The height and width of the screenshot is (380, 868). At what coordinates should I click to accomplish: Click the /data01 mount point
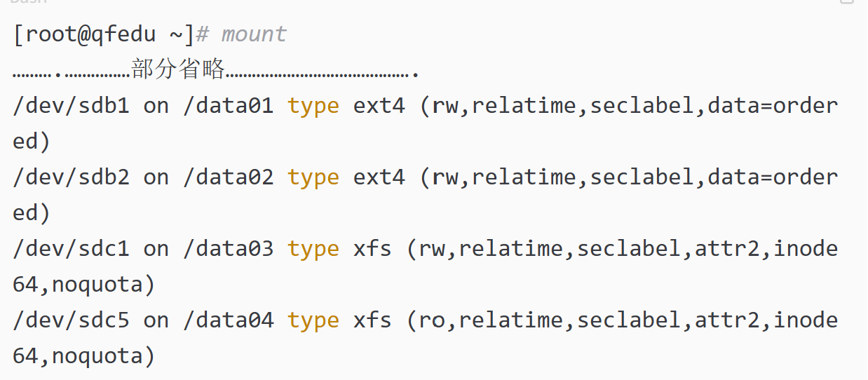pyautogui.click(x=228, y=106)
